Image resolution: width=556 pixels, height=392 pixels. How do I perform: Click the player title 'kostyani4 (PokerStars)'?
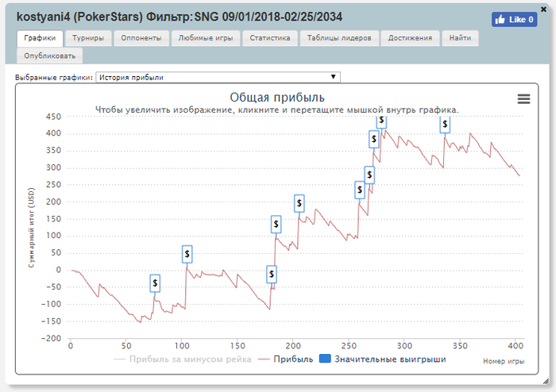(x=79, y=17)
